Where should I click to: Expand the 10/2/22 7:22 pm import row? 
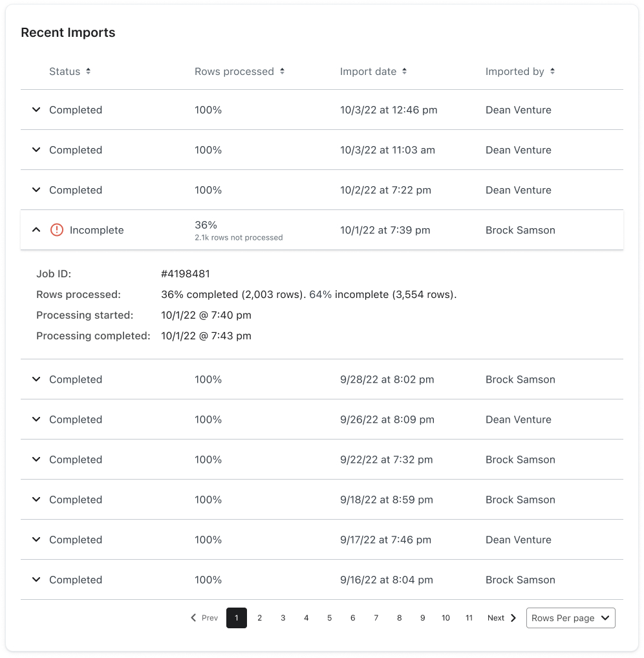click(36, 190)
